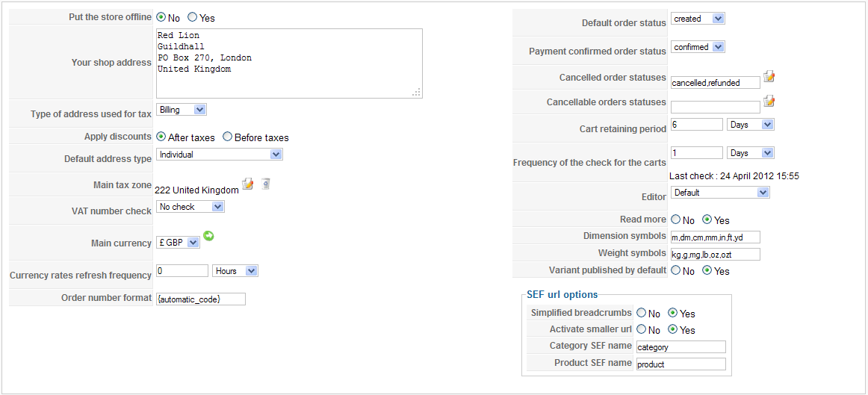
Task: Click the Weight symbols input field
Action: coord(715,255)
